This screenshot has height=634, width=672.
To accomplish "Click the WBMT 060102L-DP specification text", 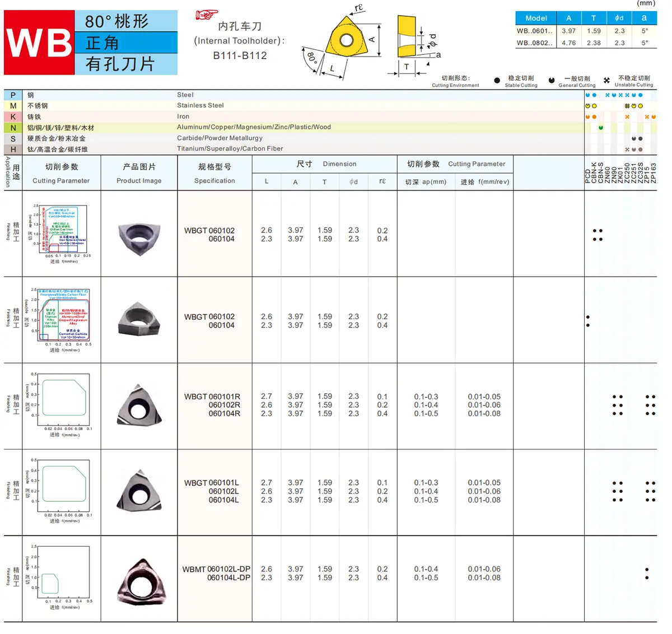I will 216,574.
